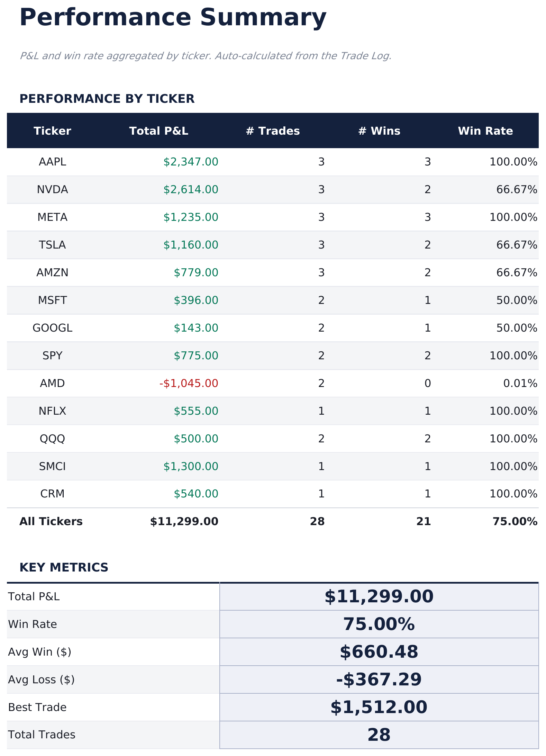
Task: Select the Key Metrics Win Rate value
Action: (x=379, y=624)
